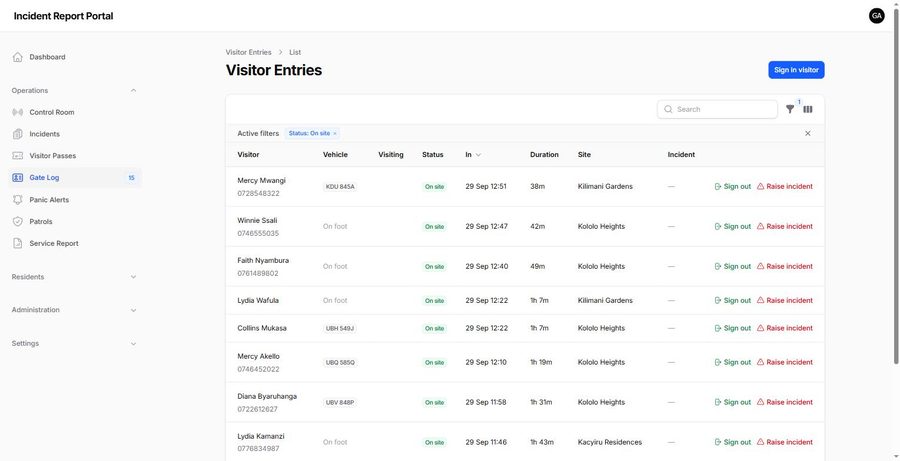
Task: Raise incident for Mercy Mwangi
Action: tap(785, 186)
